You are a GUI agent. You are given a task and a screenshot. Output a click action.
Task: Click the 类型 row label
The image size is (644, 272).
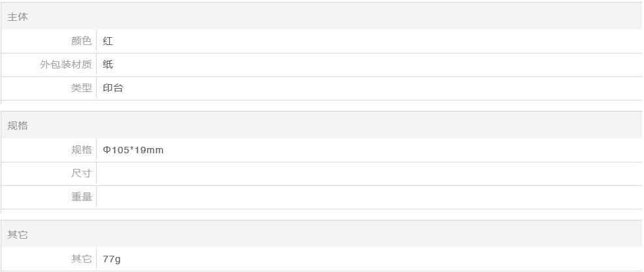click(82, 88)
